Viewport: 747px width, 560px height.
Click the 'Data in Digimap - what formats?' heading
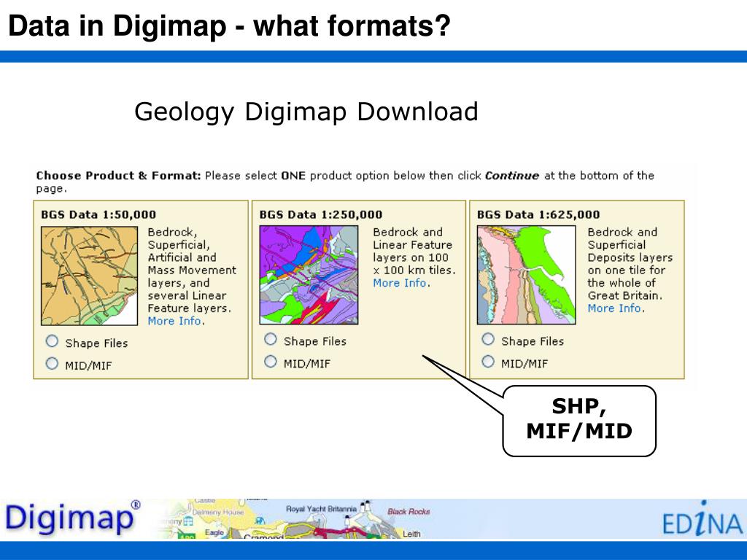229,26
